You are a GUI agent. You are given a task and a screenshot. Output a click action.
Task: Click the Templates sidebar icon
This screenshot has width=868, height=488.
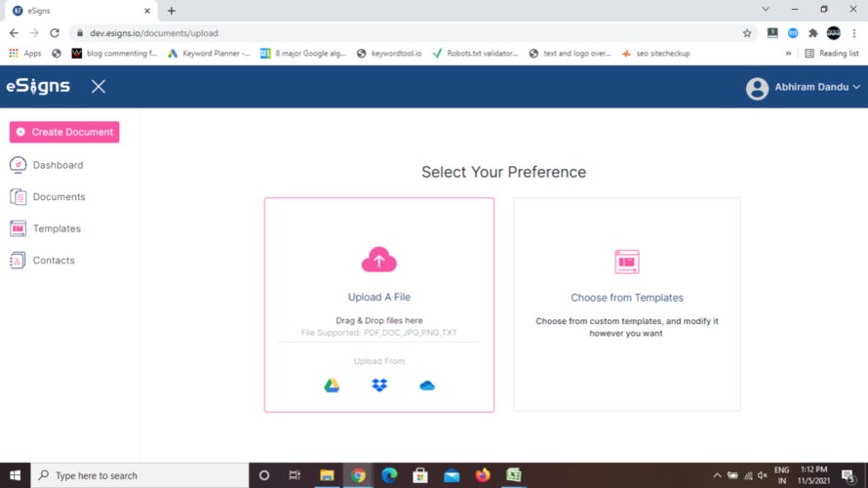click(18, 228)
